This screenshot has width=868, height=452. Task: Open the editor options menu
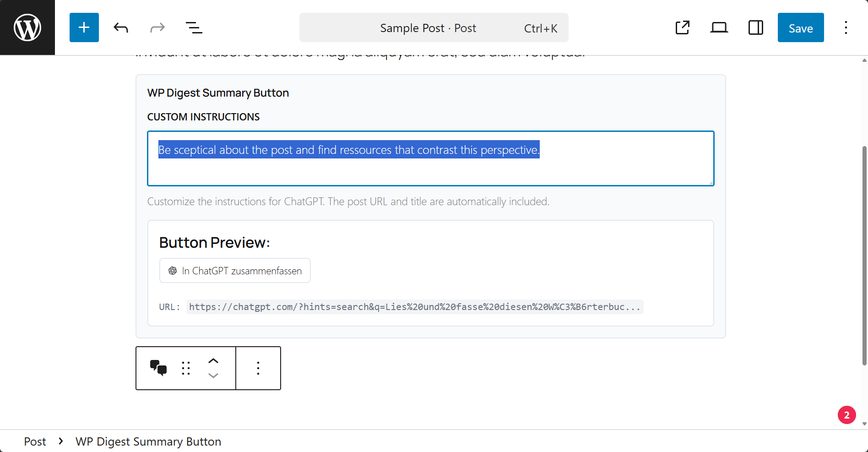pyautogui.click(x=846, y=27)
